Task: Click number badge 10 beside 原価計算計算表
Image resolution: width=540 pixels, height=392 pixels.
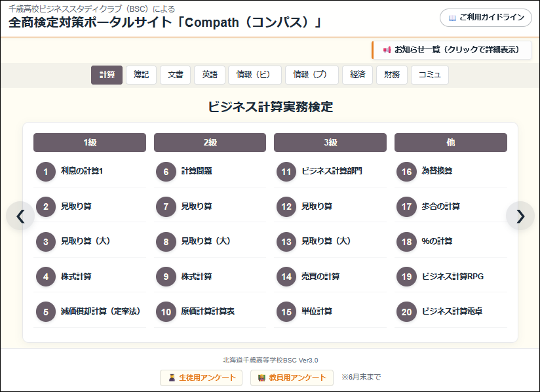Action: click(x=166, y=312)
